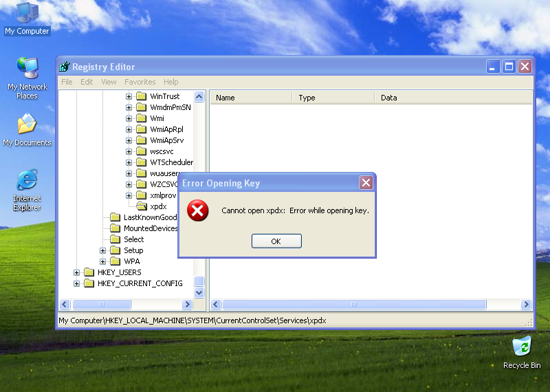This screenshot has height=392, width=550.
Task: Select the xmlprov folder icon
Action: tap(141, 195)
